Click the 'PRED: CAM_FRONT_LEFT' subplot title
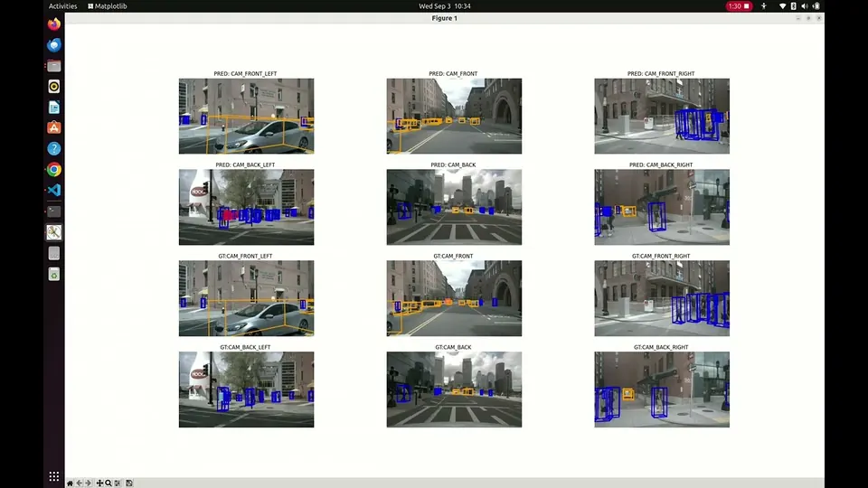 245,73
